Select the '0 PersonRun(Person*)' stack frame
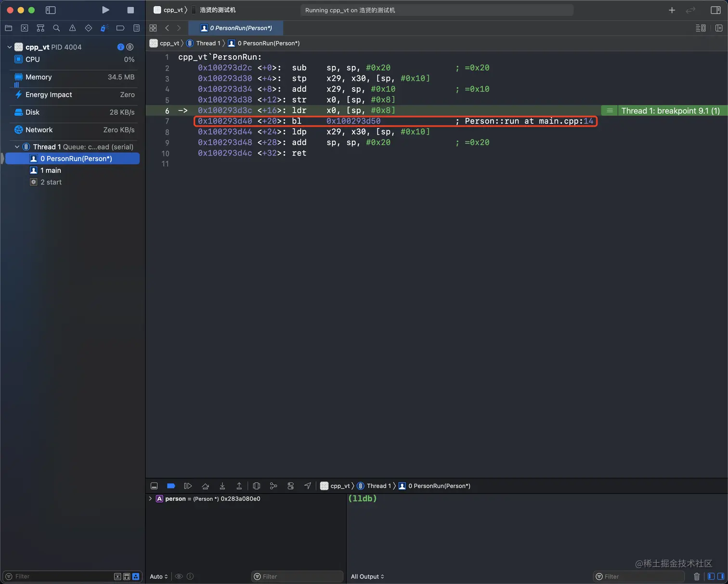The image size is (728, 584). click(72, 158)
